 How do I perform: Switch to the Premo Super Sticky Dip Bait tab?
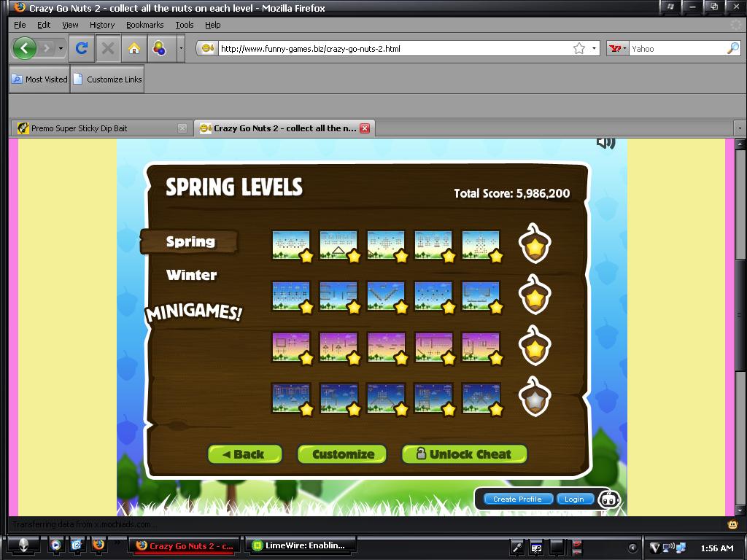(100, 128)
